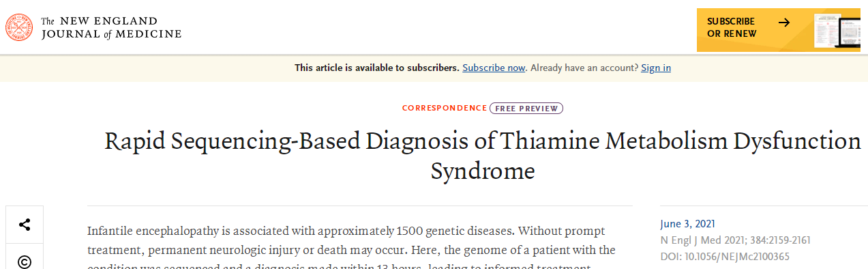Click the 'June 3, 2021' publication date
Viewport: 868px width, 269px height.
pos(687,224)
